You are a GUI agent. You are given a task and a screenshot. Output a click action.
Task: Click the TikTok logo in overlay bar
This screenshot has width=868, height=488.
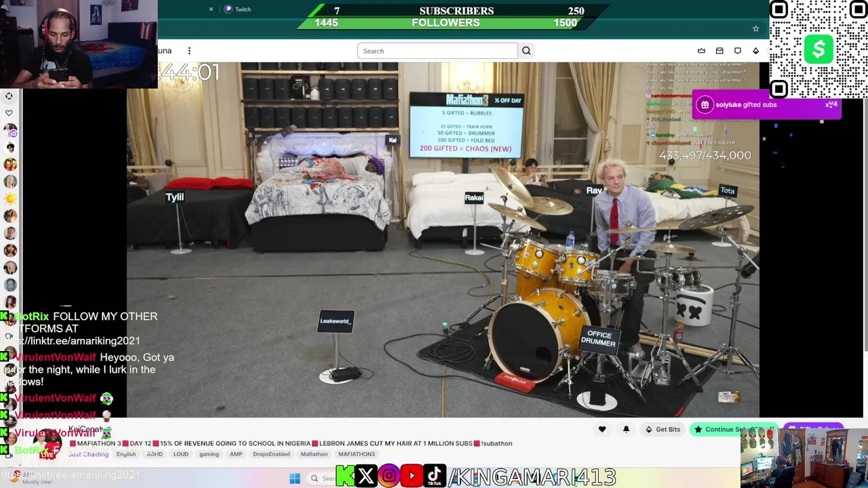435,476
